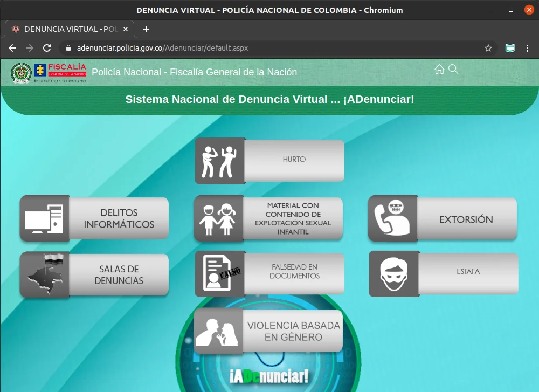Open Chromium three-dot menu
Screen dimensions: 539x392
(527, 48)
